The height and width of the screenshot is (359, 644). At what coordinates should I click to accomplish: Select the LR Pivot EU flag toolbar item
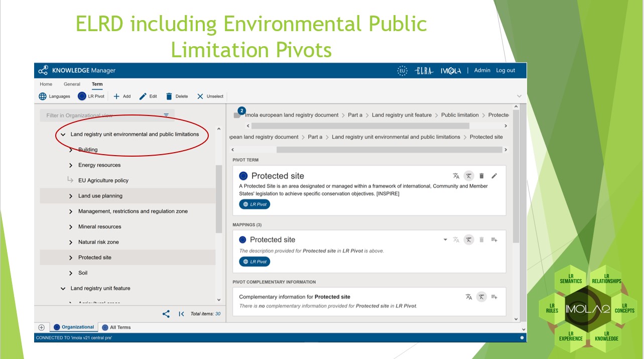(x=91, y=96)
